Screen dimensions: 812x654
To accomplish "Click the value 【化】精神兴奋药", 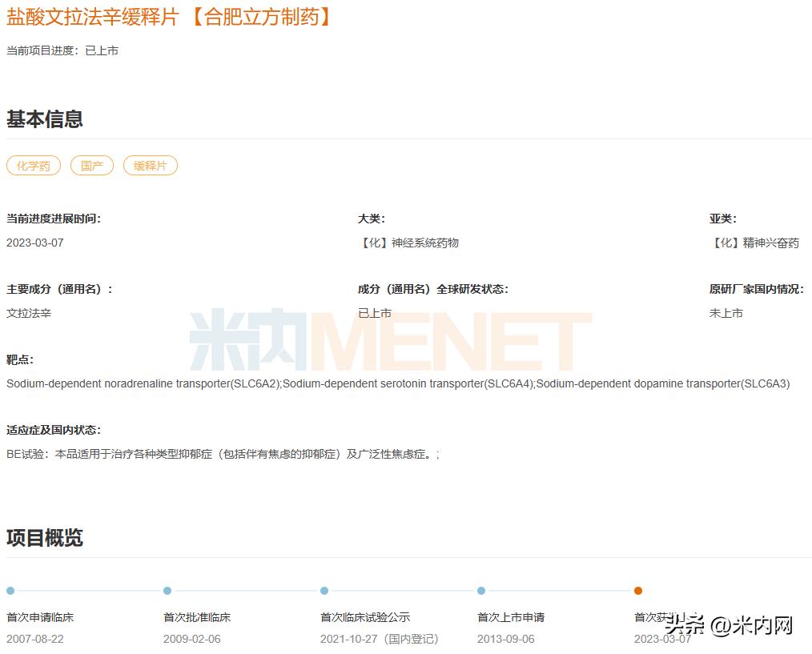I will point(754,243).
